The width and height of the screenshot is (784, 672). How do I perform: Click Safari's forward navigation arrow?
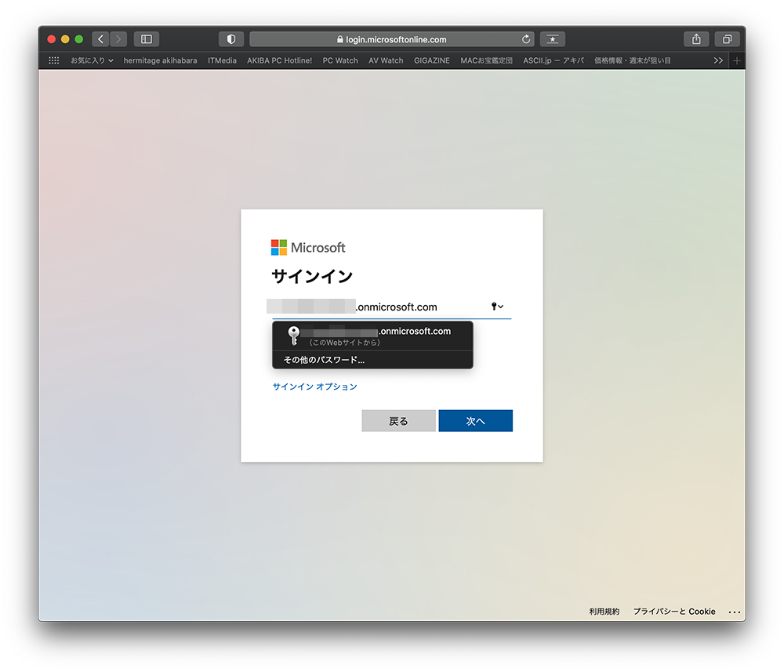[118, 39]
